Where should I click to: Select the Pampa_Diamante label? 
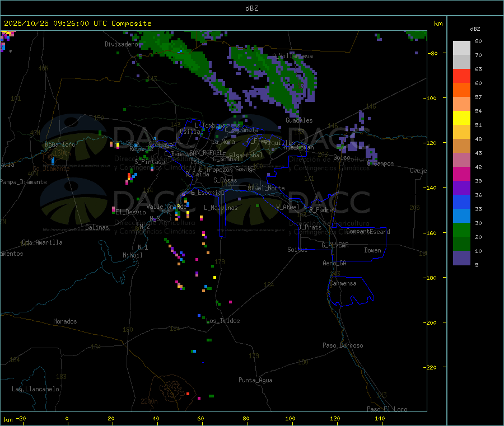pyautogui.click(x=23, y=182)
